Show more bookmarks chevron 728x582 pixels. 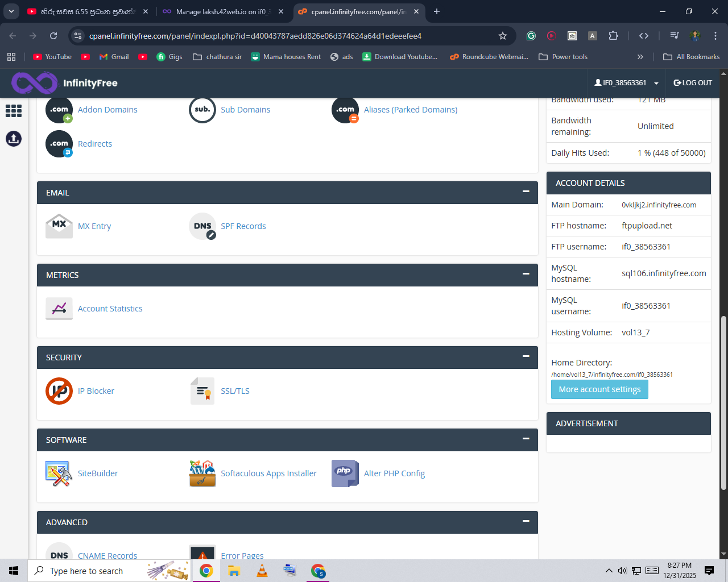coord(640,57)
